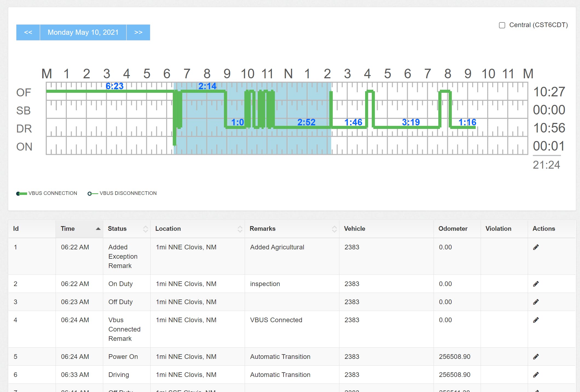Sort by Status column
Viewport: 580px width, 392px height.
(x=145, y=229)
